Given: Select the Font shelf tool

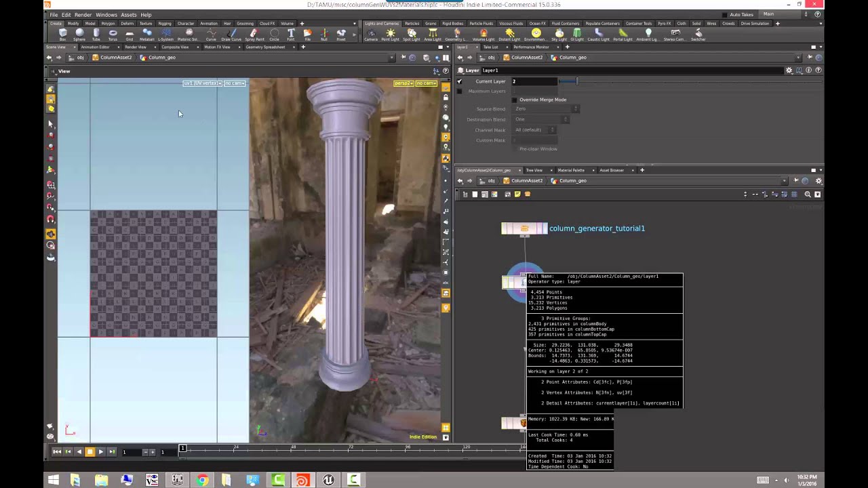Looking at the screenshot, I should (x=291, y=35).
